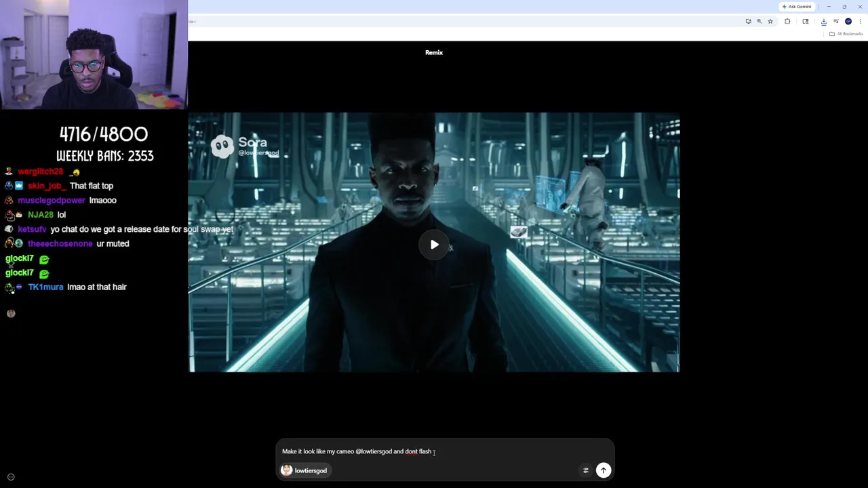Click the smiley icon at bottom-left corner
The image size is (868, 488).
[x=11, y=477]
